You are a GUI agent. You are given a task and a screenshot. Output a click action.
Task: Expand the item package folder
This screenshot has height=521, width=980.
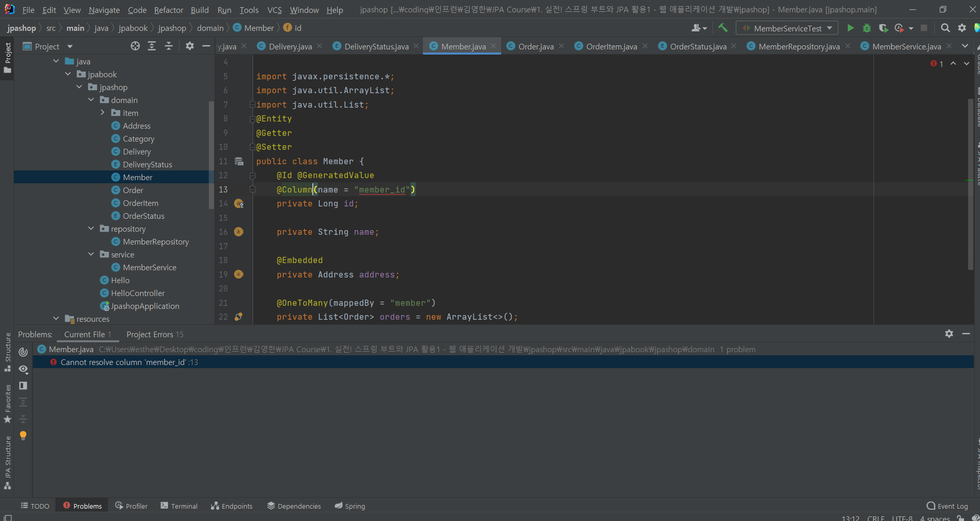coord(102,113)
